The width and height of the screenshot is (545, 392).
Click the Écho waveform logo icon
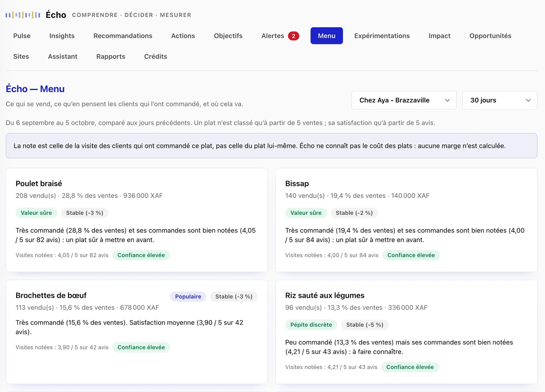23,15
